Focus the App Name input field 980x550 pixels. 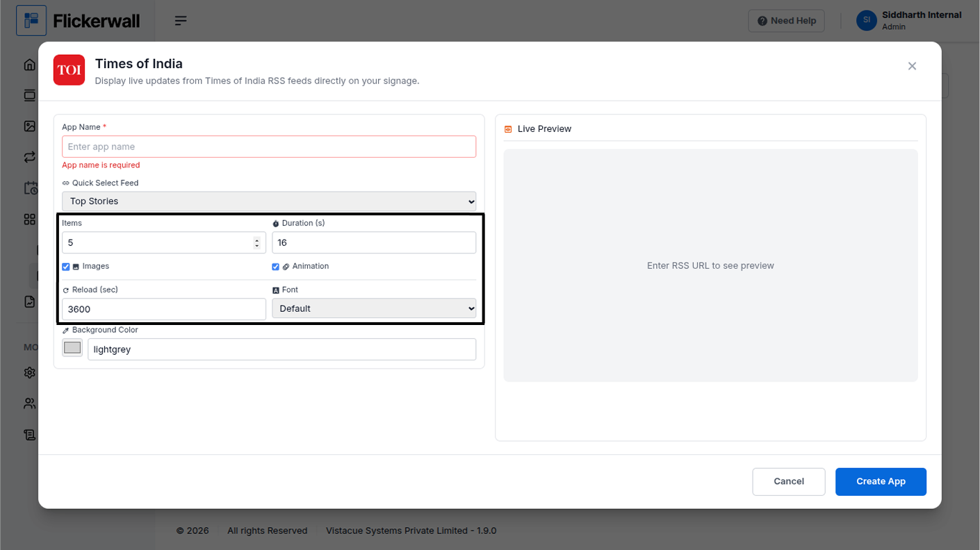click(269, 147)
